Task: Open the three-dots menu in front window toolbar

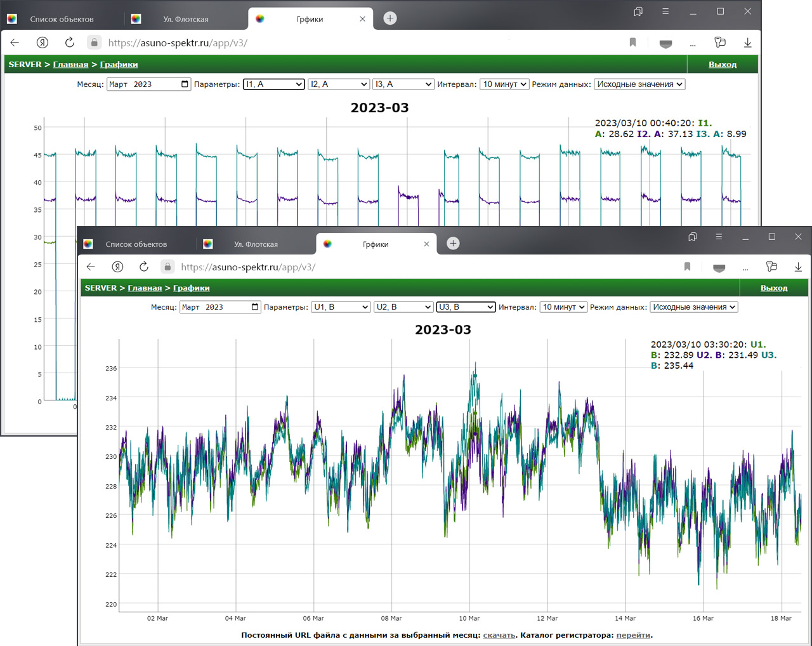Action: 745,268
